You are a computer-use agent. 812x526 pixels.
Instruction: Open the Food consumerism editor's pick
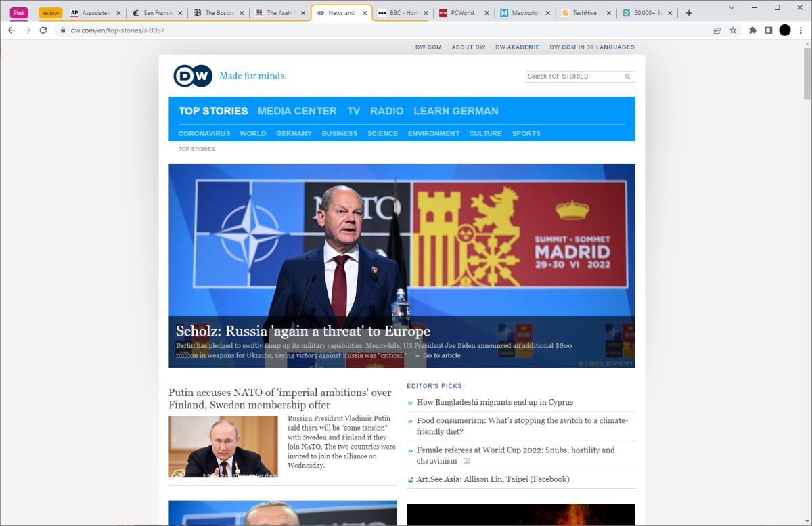tap(522, 426)
